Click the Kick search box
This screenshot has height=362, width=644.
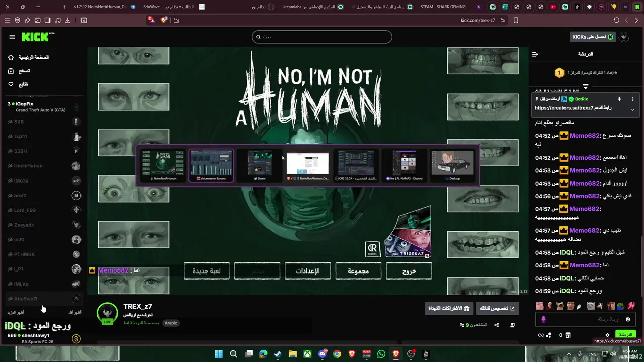point(322,37)
